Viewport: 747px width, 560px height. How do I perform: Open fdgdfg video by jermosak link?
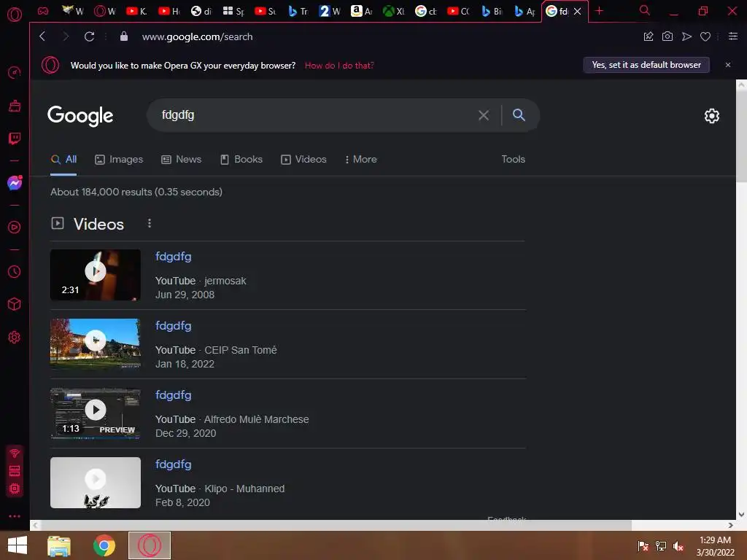(174, 257)
